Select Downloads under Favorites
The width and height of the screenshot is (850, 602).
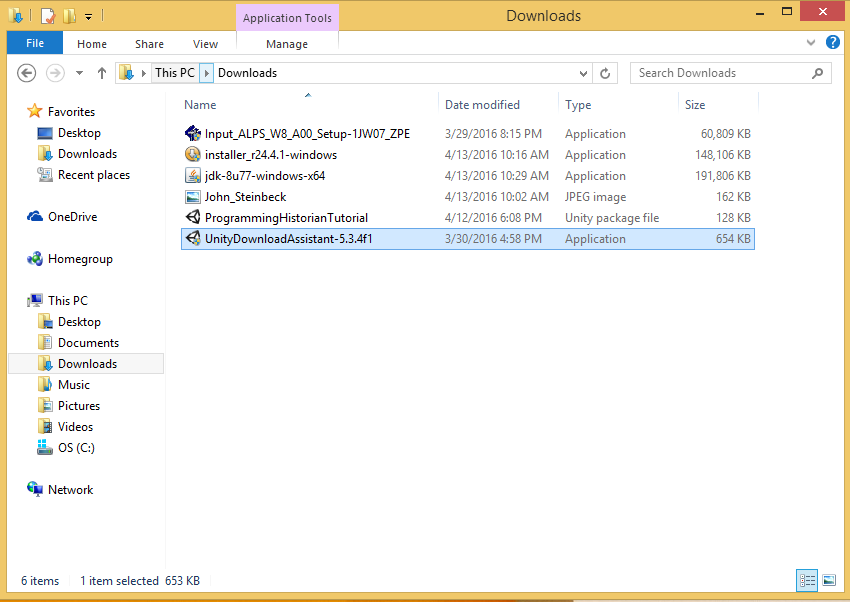pos(88,153)
